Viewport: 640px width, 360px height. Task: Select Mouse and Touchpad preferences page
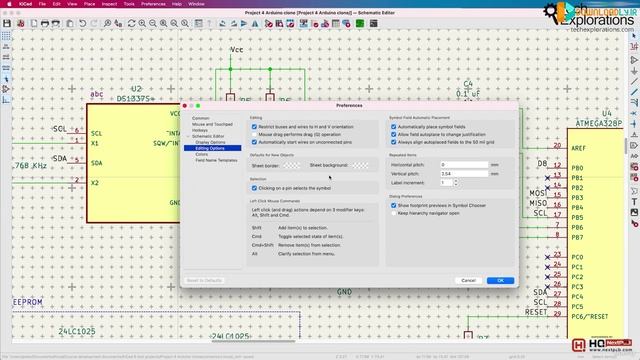(212, 124)
